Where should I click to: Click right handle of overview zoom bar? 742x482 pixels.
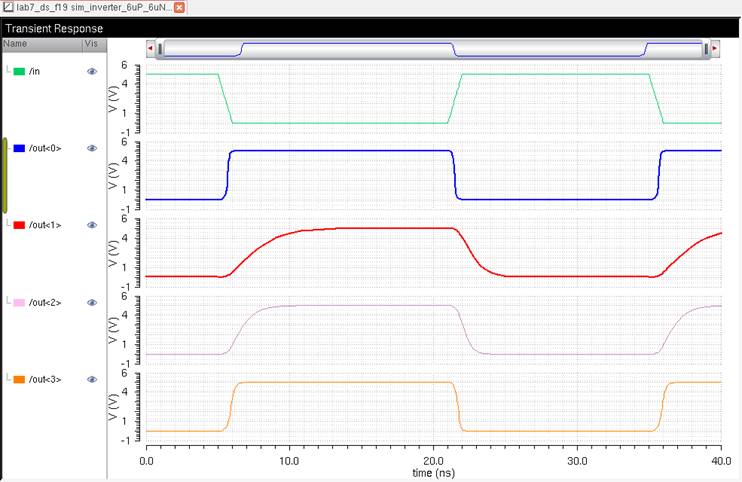(706, 49)
